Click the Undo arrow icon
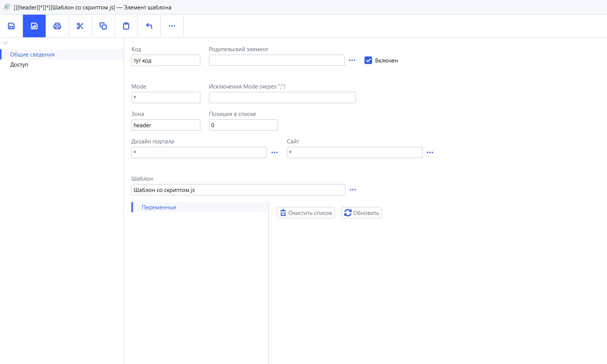Image resolution: width=607 pixels, height=364 pixels. (x=149, y=26)
